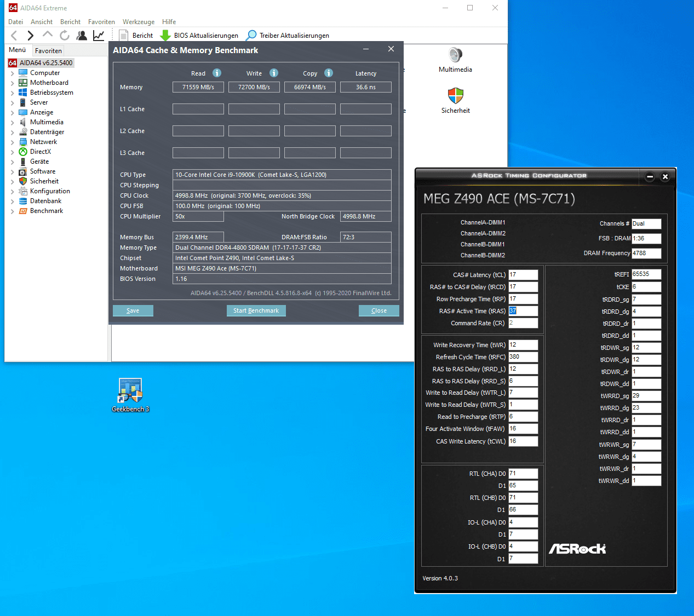Open Multimedia speaker icon in main pane
This screenshot has height=616, width=694.
[455, 60]
